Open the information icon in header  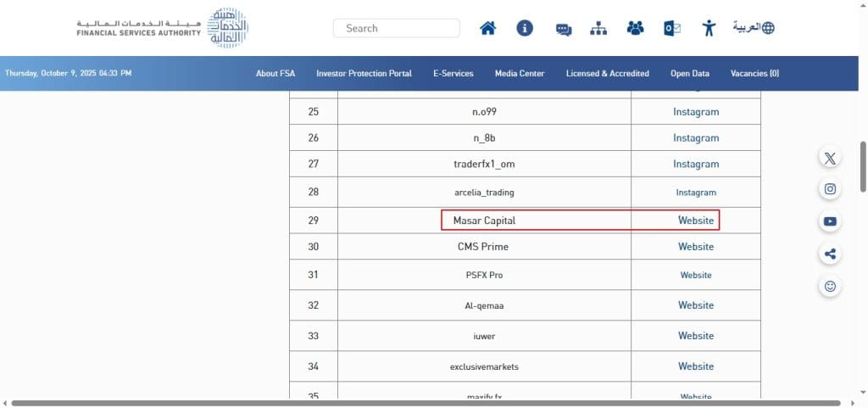525,28
